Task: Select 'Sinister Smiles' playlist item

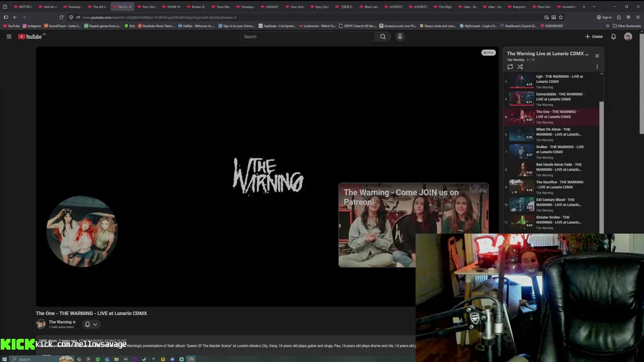Action: coord(552,222)
